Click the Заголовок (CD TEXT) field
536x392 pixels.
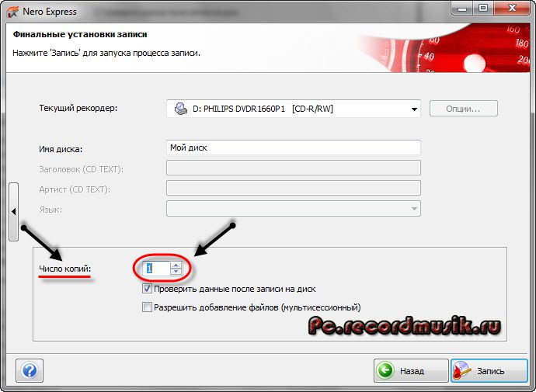tap(294, 168)
